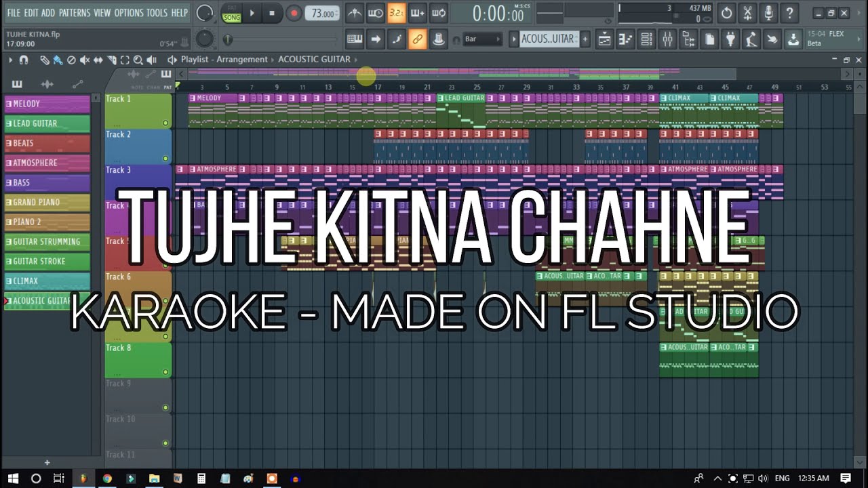Click the touch keyboard hand icon
The width and height of the screenshot is (868, 488).
pyautogui.click(x=772, y=39)
